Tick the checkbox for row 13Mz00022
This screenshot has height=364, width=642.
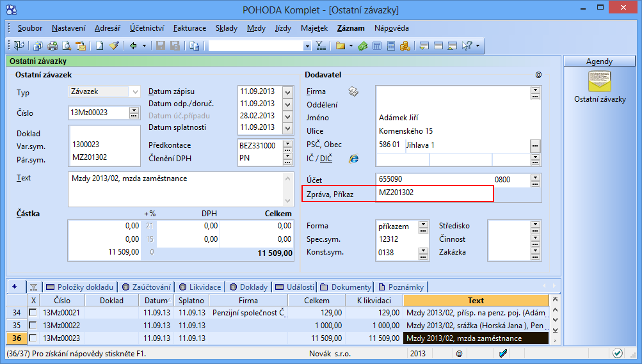pos(33,325)
